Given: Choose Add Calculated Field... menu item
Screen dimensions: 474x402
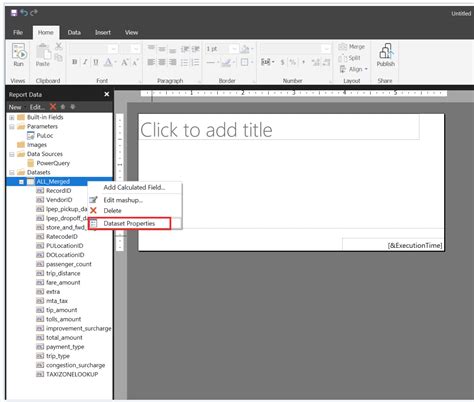Looking at the screenshot, I should click(x=134, y=187).
